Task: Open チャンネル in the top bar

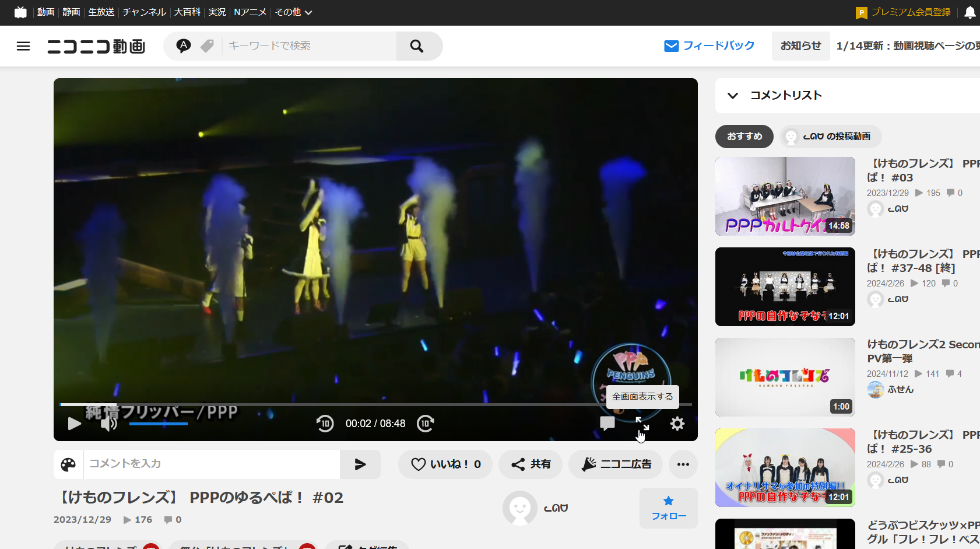Action: click(145, 12)
